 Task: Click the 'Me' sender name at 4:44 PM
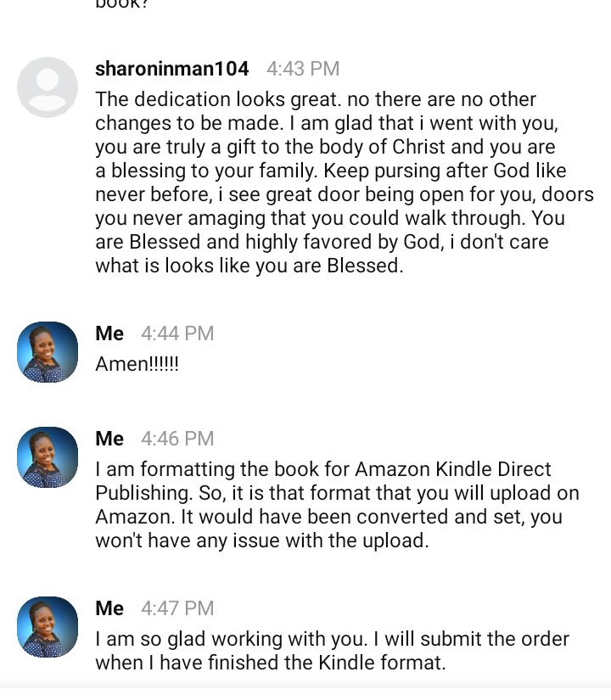109,333
